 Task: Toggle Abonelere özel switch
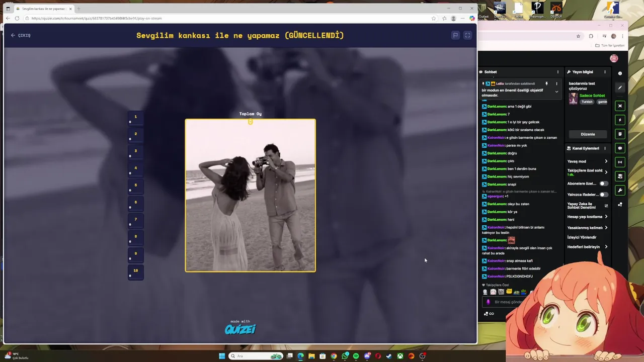603,184
